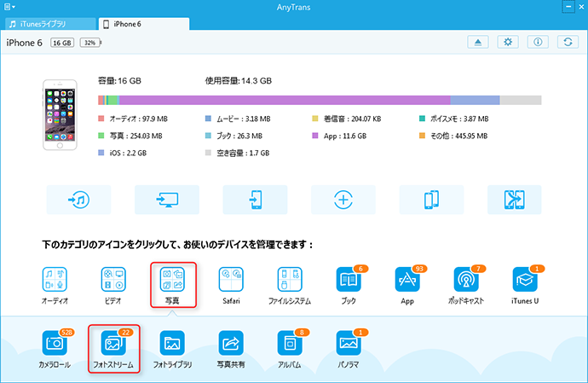Open the Books (ブック) category icon

click(349, 280)
